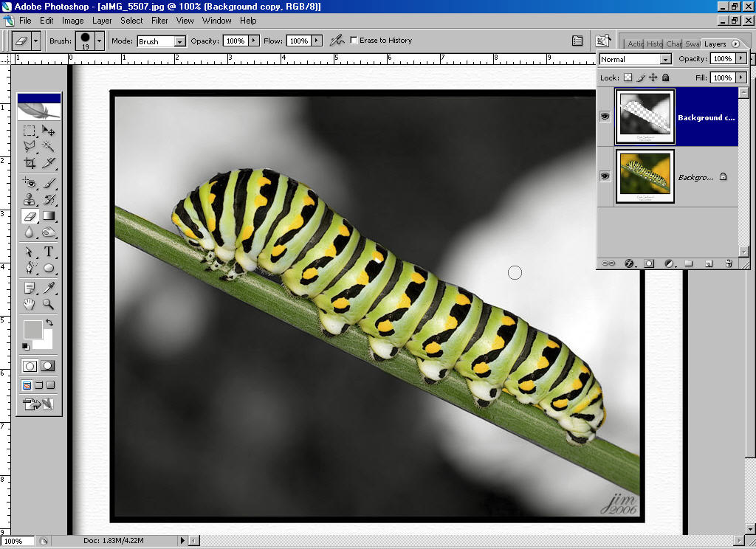This screenshot has height=549, width=756.
Task: Create a new layer from Layers panel
Action: (x=708, y=263)
